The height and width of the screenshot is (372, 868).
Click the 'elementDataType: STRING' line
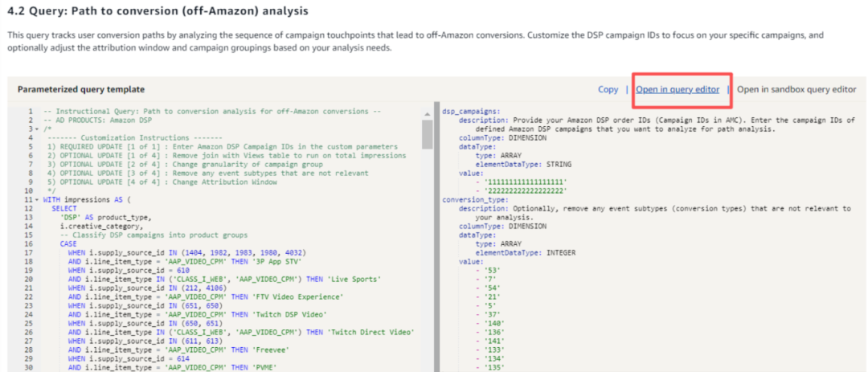[x=524, y=165]
